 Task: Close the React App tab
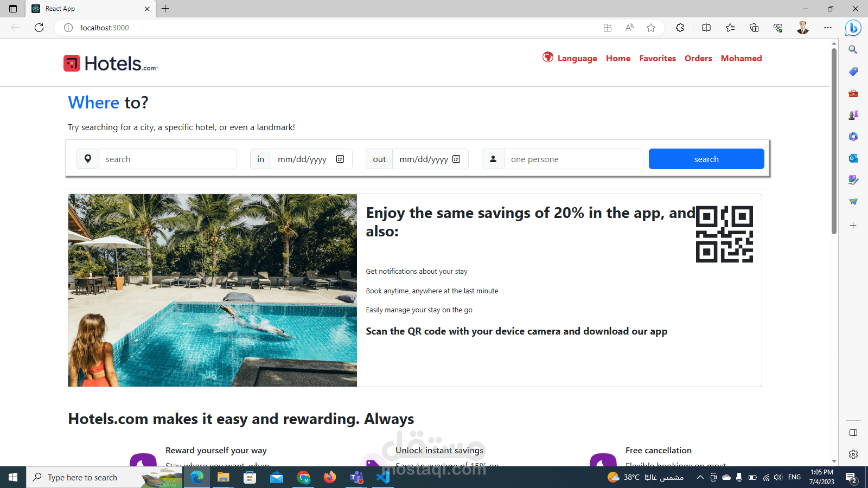(x=148, y=9)
